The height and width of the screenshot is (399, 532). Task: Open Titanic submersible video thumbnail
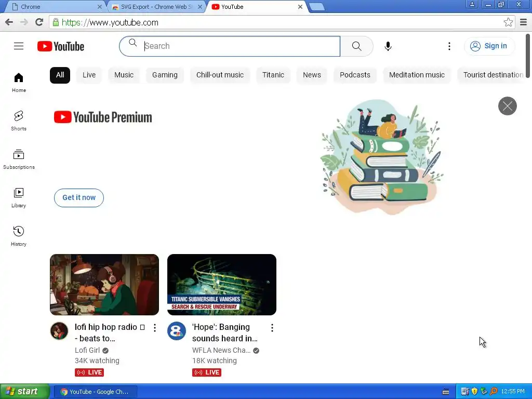(221, 285)
